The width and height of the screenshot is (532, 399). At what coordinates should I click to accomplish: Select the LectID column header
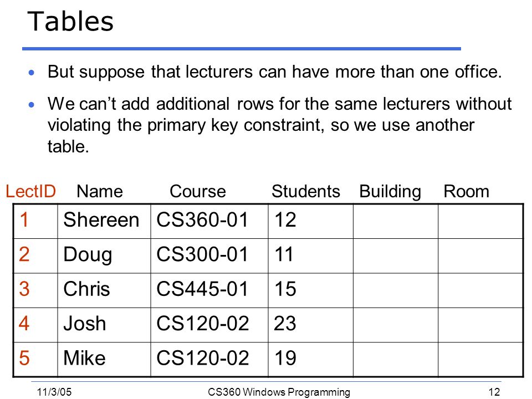point(31,191)
